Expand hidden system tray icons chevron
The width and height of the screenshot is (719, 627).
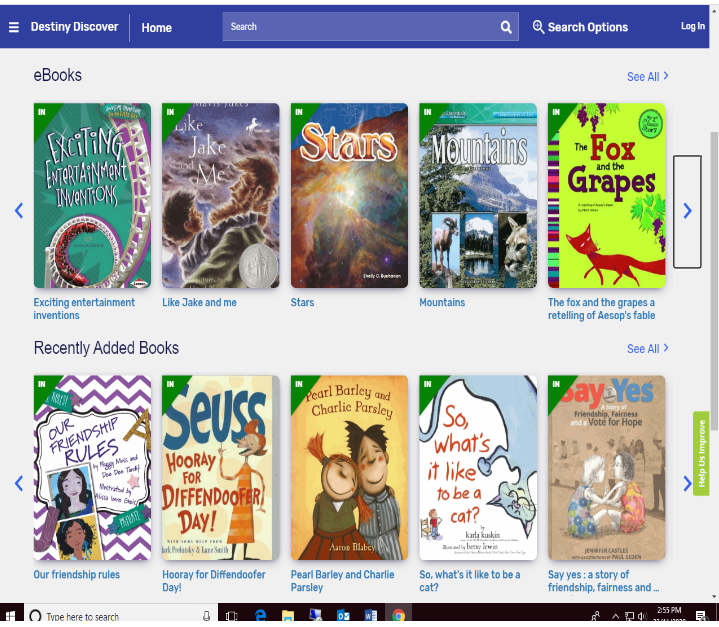616,616
